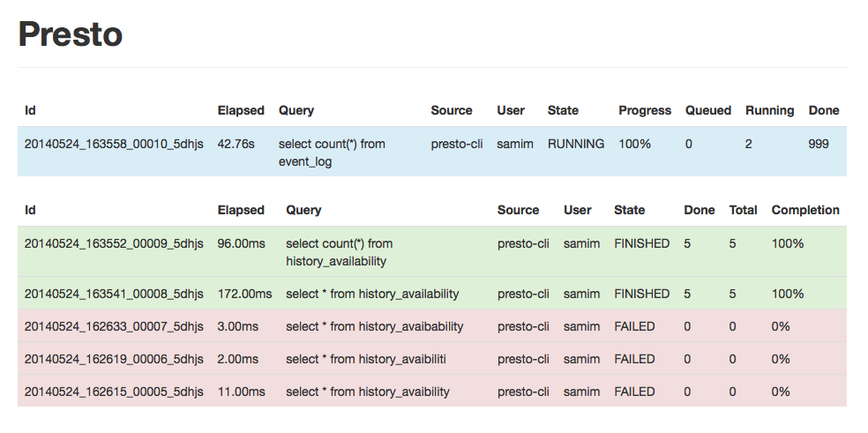
Task: Open query ID ending in 00008_5dhjs
Action: point(114,294)
